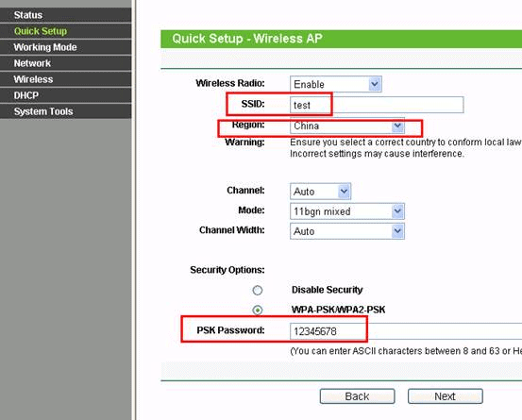Open System Tools in sidebar
522x420 pixels.
65,111
